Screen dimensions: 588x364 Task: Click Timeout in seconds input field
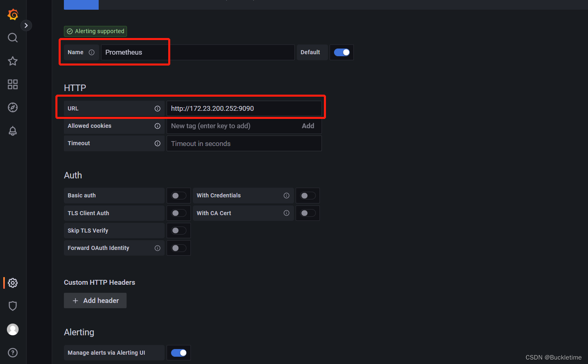pos(244,143)
